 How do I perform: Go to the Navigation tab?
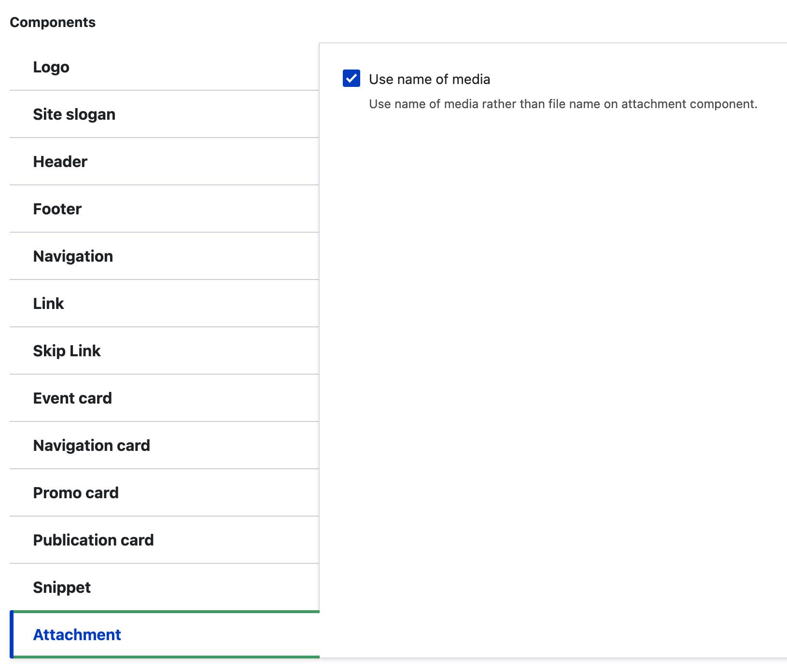point(73,256)
